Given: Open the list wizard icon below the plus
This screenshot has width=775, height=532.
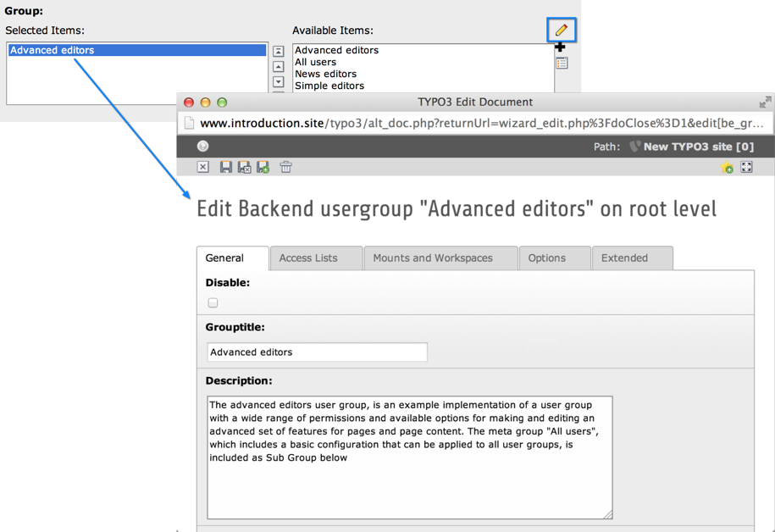Looking at the screenshot, I should pyautogui.click(x=562, y=63).
